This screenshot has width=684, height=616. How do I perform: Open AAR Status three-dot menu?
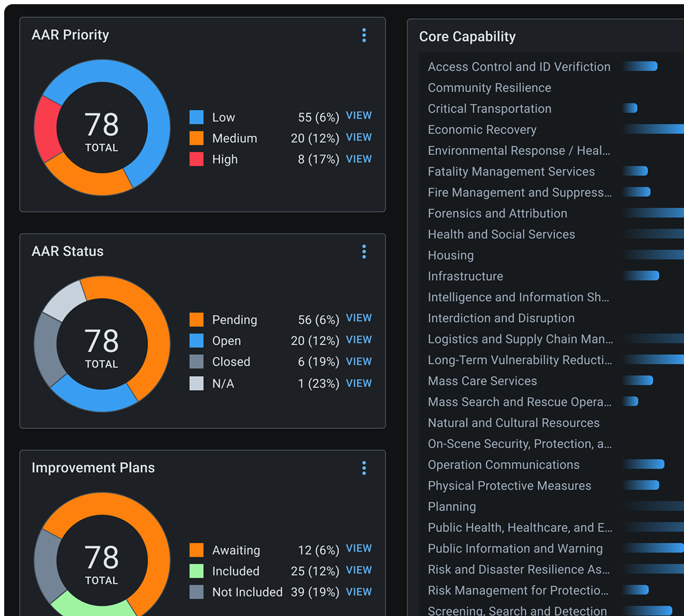click(x=364, y=252)
